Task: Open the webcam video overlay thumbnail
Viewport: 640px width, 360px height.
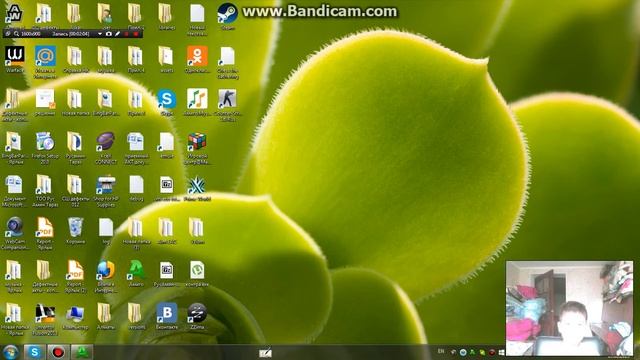Action: (569, 308)
